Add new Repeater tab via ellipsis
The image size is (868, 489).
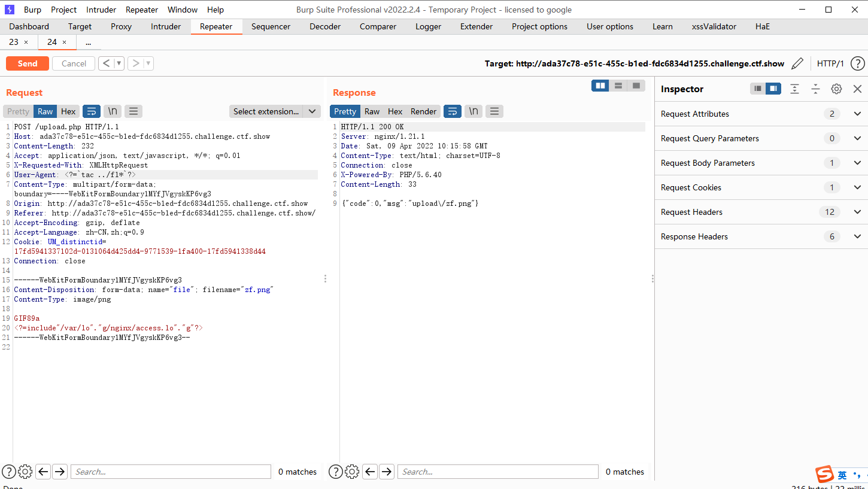point(88,42)
